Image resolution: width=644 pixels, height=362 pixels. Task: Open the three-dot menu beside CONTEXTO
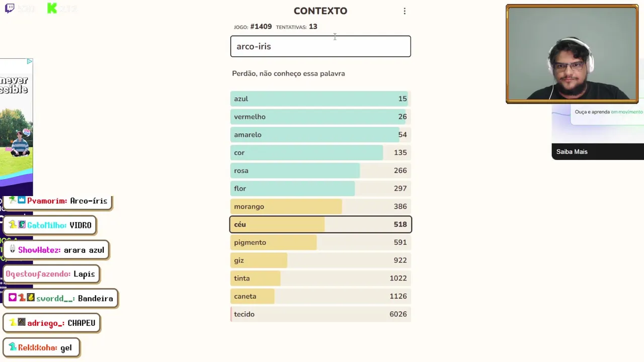[x=405, y=11]
